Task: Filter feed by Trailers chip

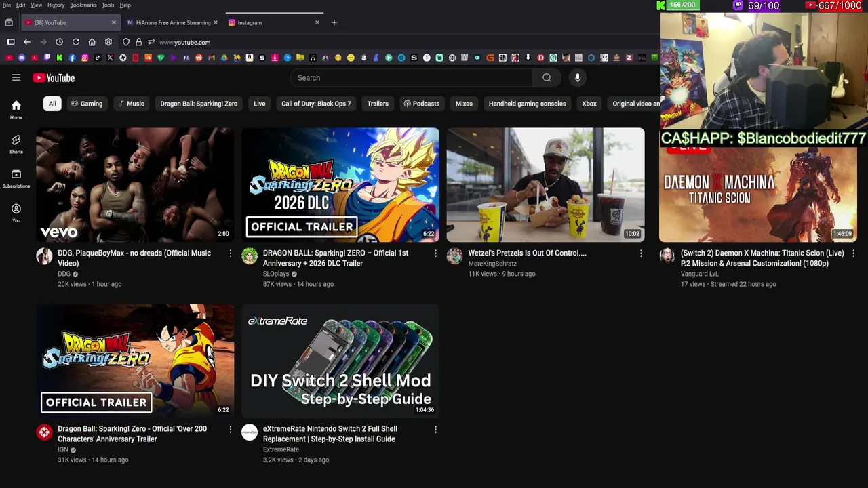Action: [378, 104]
